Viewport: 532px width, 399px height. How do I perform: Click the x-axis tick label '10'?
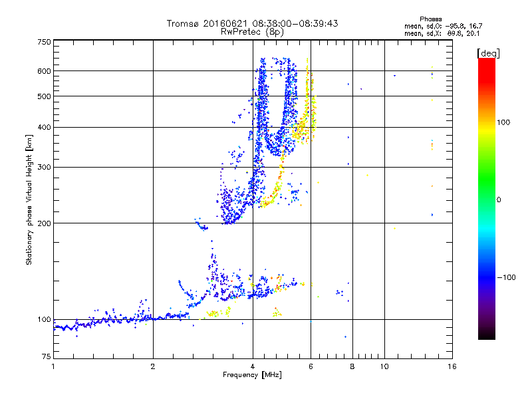pos(384,366)
